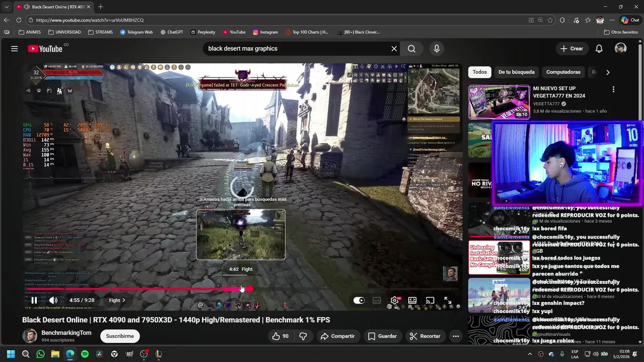Viewport: 644px width, 362px height.
Task: Like the video with thumbs up
Action: 281,336
